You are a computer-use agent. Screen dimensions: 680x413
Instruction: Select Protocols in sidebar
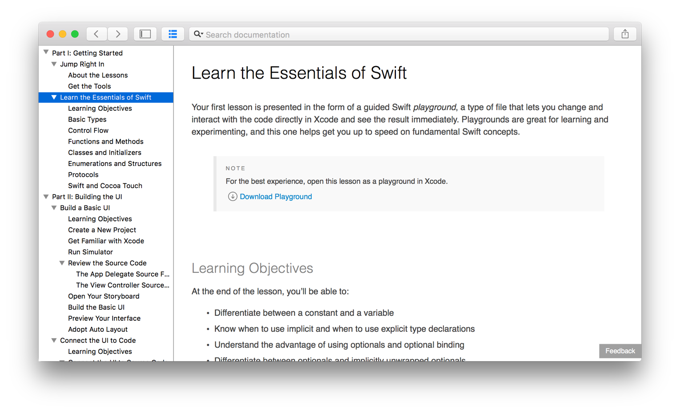(83, 174)
